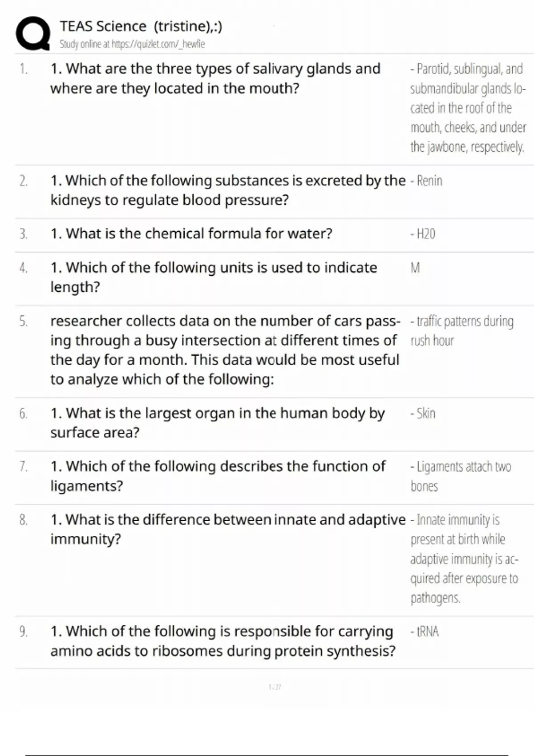Click the Quizlet Q logo
The image size is (534, 756).
(x=32, y=33)
